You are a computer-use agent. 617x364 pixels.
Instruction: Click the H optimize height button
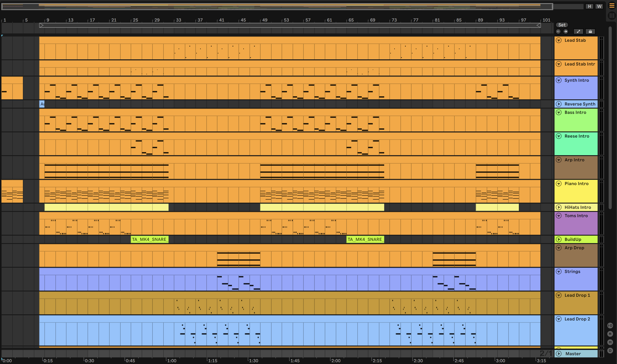tap(589, 6)
